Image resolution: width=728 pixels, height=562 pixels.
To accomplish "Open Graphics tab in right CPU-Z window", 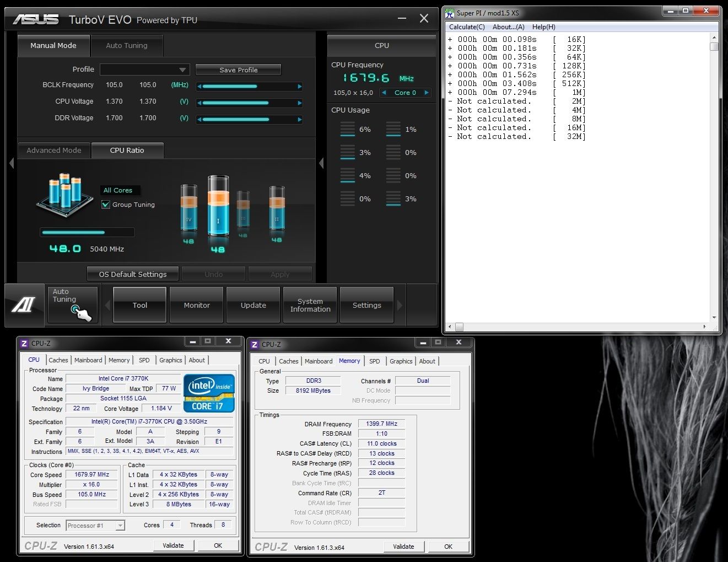I will (x=401, y=361).
